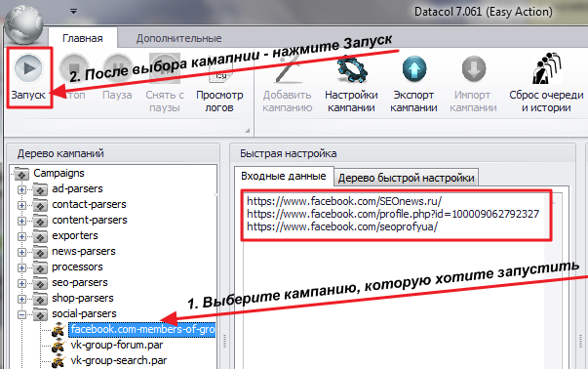Viewport: 588px width, 369px height.
Task: Open Дерево быстрой настройки tab
Action: pos(406,178)
